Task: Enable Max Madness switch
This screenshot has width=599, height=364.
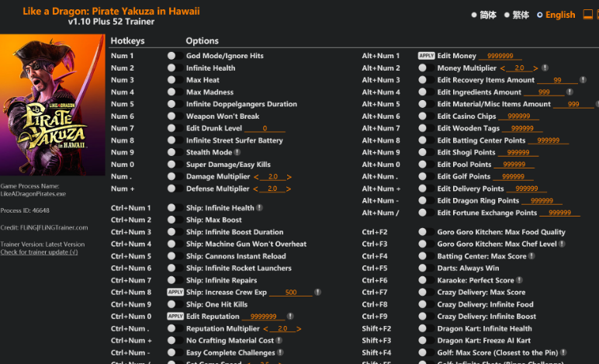Action: click(x=175, y=92)
